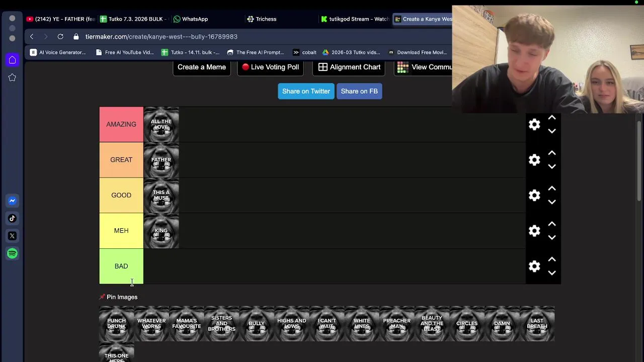Screen dimensions: 644x362
Task: Move AMAZING tier row up
Action: tap(552, 118)
